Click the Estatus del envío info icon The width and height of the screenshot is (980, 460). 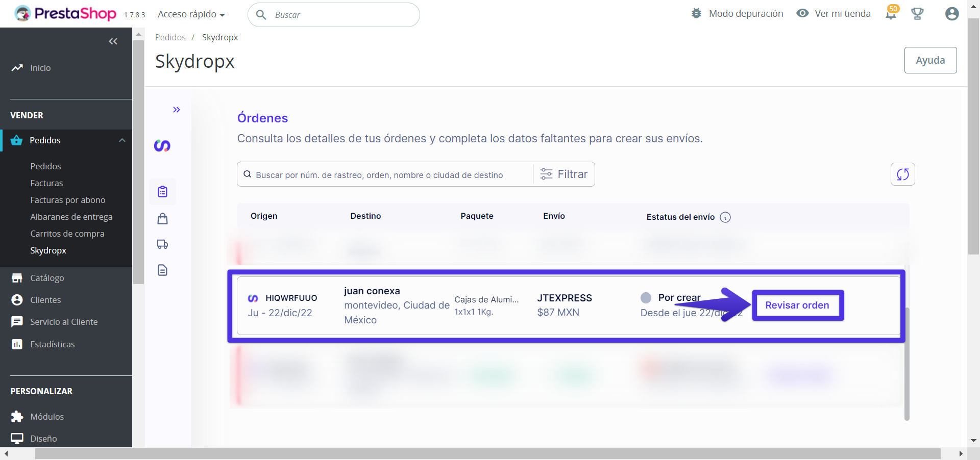(x=725, y=217)
